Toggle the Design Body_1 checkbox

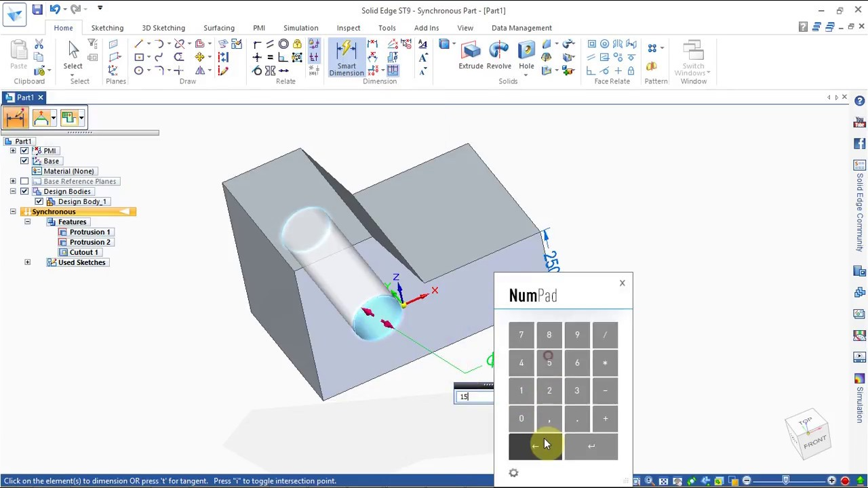[39, 201]
